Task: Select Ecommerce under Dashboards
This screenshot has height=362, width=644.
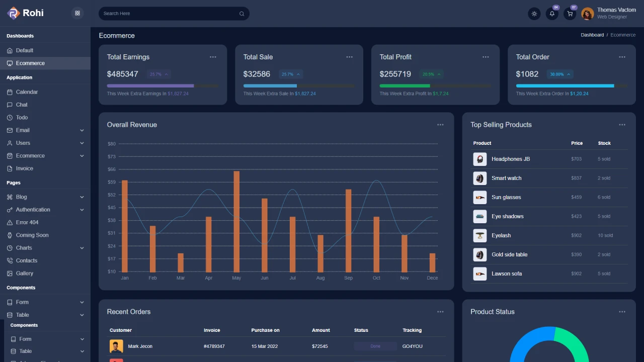Action: (x=45, y=63)
